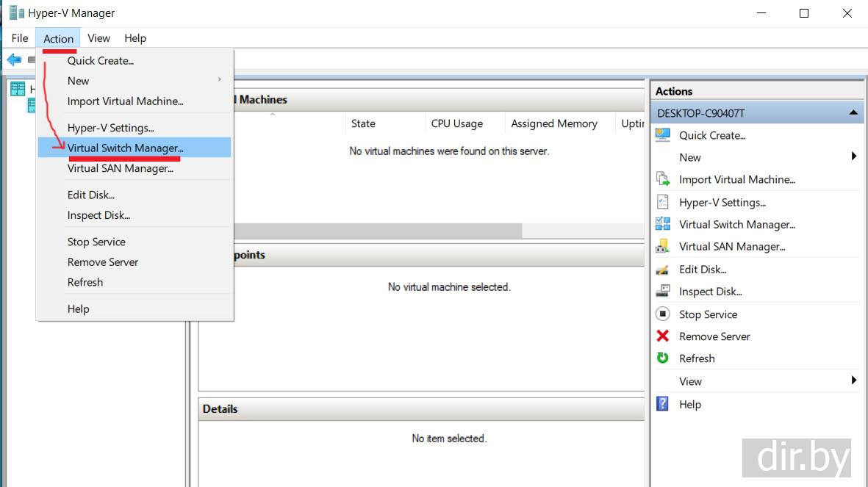868x487 pixels.
Task: Minimize the Hyper-V Manager window
Action: point(761,13)
